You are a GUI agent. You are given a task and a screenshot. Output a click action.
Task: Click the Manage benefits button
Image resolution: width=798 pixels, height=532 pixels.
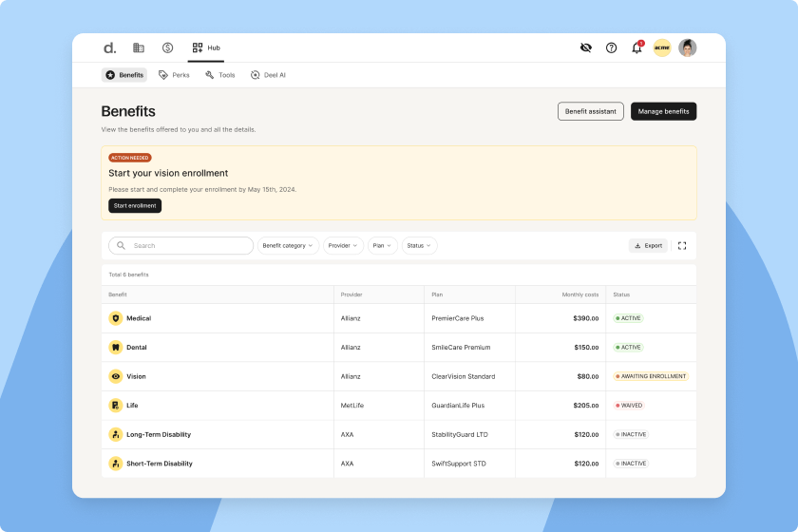point(664,111)
